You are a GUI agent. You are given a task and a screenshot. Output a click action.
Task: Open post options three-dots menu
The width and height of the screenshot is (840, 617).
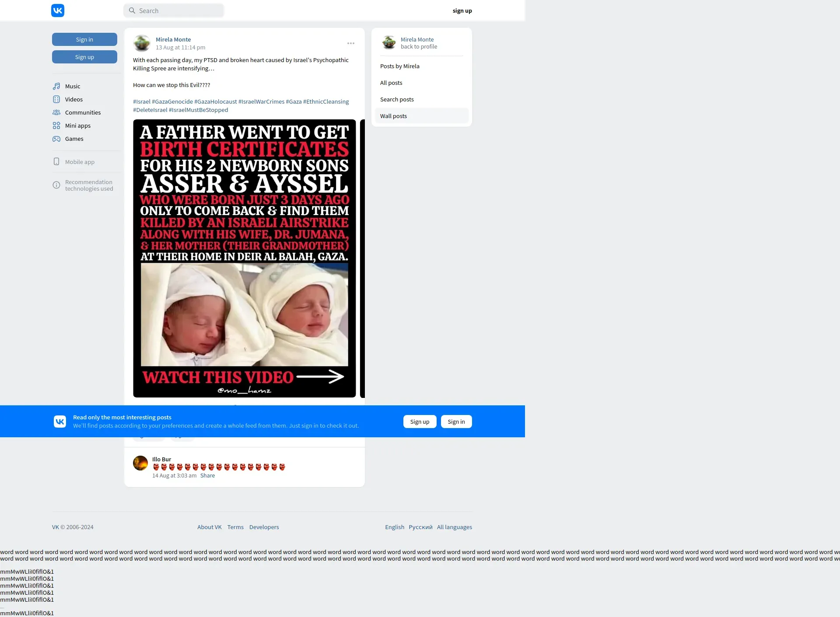(351, 43)
